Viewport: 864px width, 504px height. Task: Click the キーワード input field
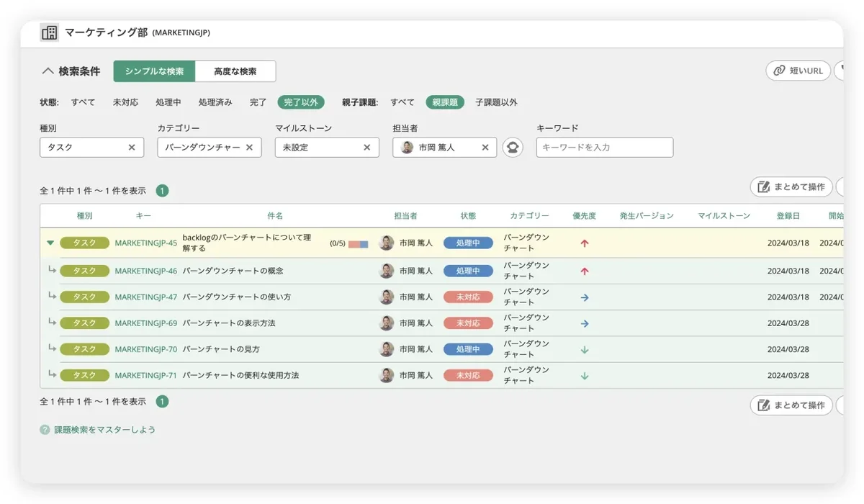tap(605, 147)
